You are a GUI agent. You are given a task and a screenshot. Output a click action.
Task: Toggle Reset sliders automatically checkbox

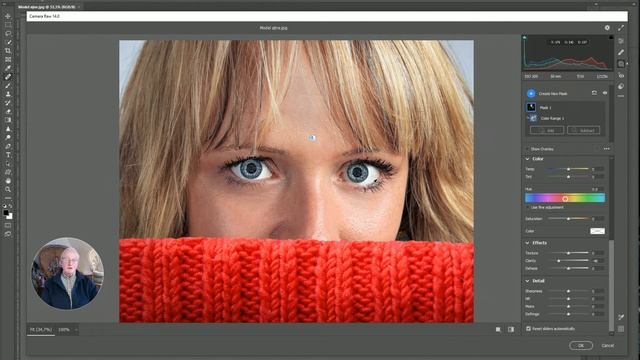tap(529, 329)
